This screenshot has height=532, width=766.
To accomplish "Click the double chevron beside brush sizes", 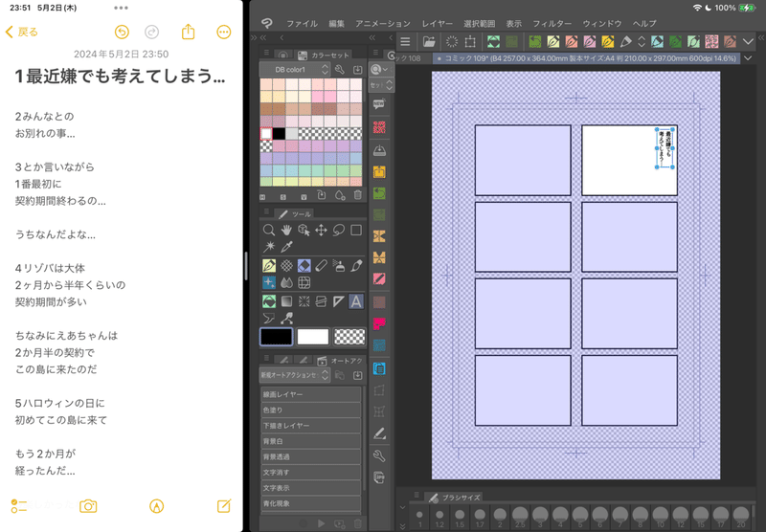I will click(402, 526).
